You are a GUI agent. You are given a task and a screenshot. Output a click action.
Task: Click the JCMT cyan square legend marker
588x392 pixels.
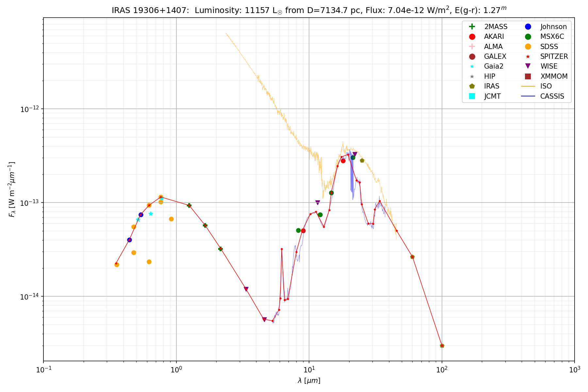click(x=472, y=96)
